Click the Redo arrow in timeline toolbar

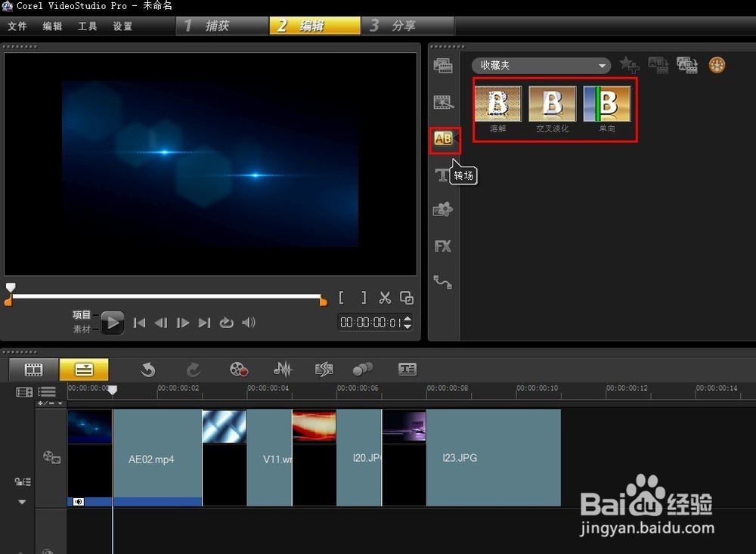pos(193,370)
